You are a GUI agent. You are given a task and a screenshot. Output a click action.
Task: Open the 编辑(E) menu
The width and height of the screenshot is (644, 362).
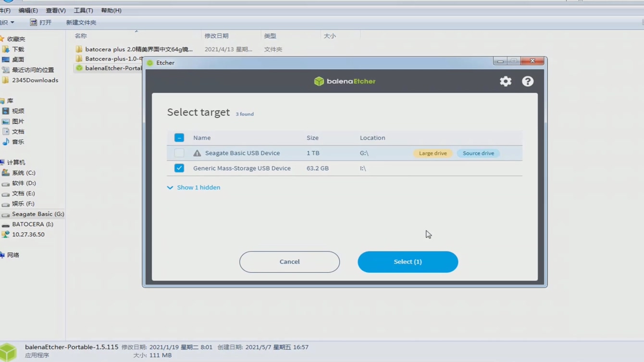28,10
